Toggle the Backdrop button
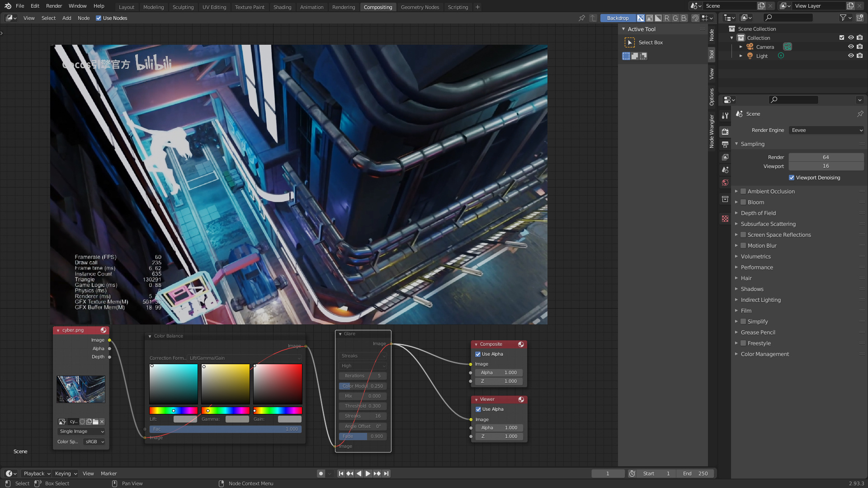868x488 pixels. pos(618,18)
